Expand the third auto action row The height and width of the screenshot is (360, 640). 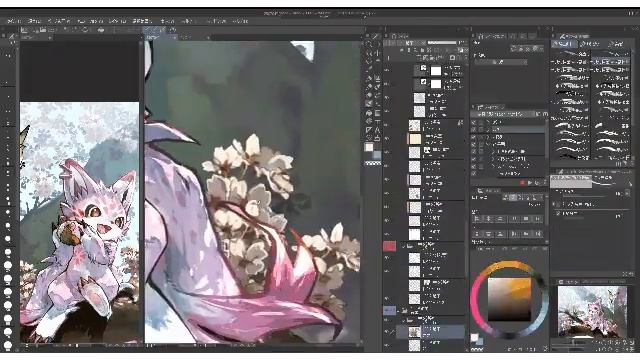point(488,137)
